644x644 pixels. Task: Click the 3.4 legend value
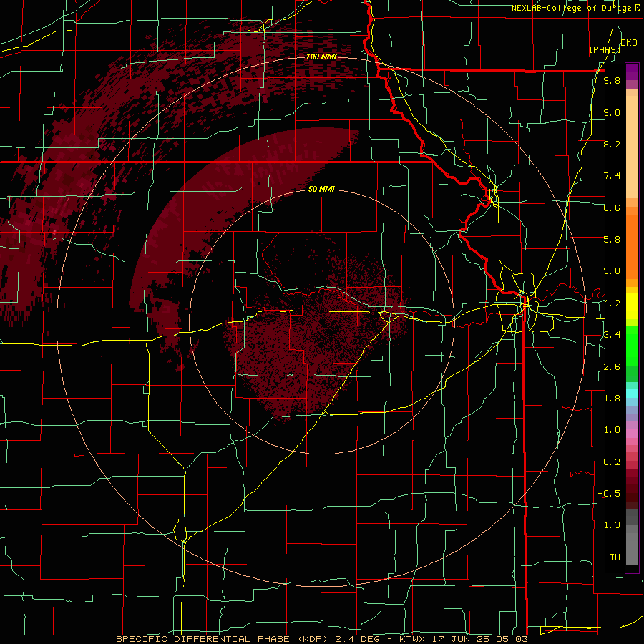[612, 335]
